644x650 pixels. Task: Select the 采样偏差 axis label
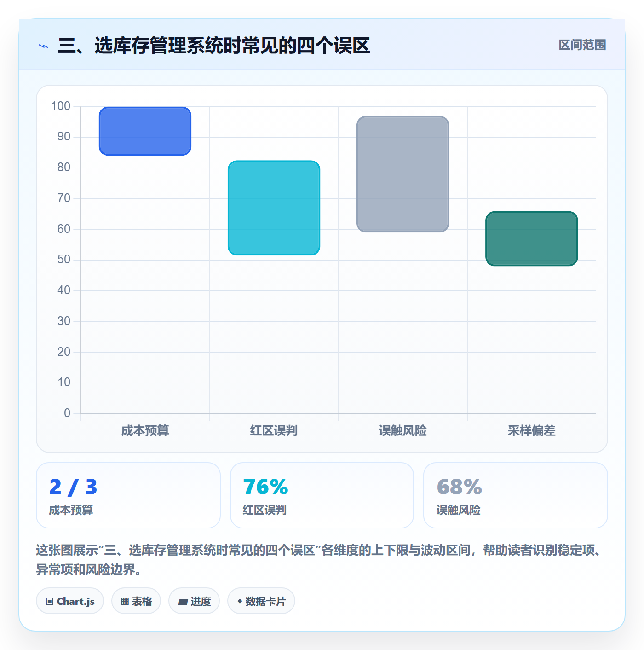(531, 431)
